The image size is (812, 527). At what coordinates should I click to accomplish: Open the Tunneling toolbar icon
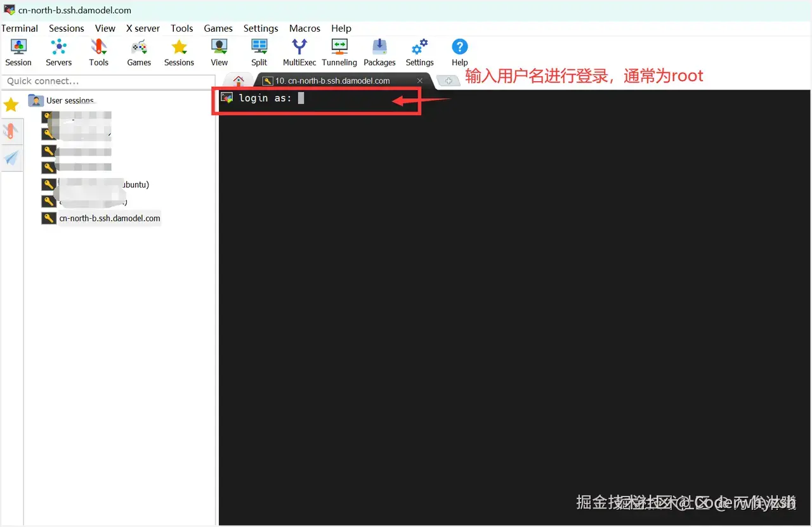pyautogui.click(x=339, y=53)
